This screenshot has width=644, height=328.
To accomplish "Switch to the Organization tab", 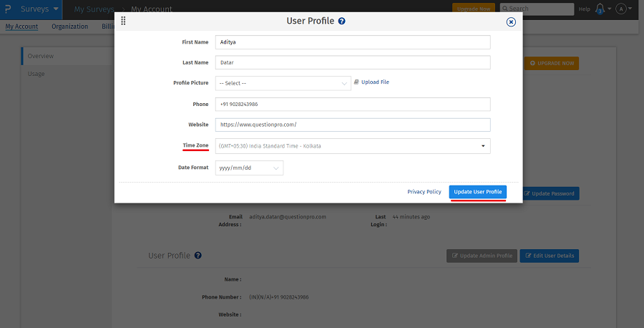I will [x=70, y=26].
